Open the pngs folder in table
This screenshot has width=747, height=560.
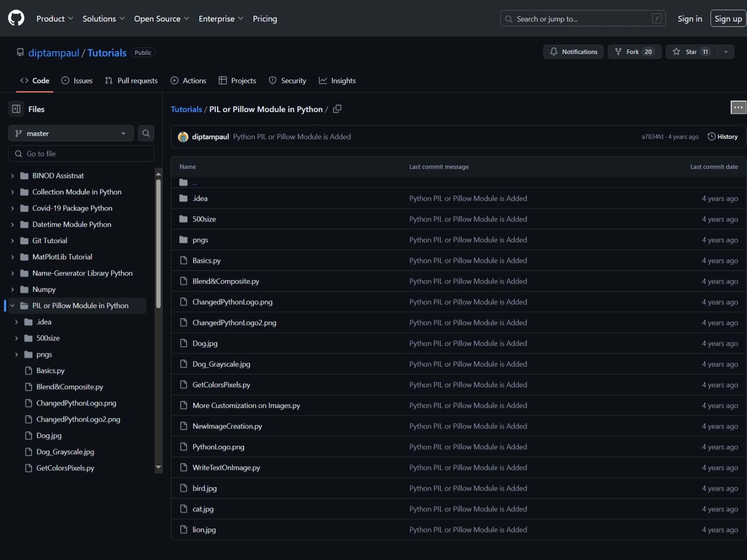200,240
